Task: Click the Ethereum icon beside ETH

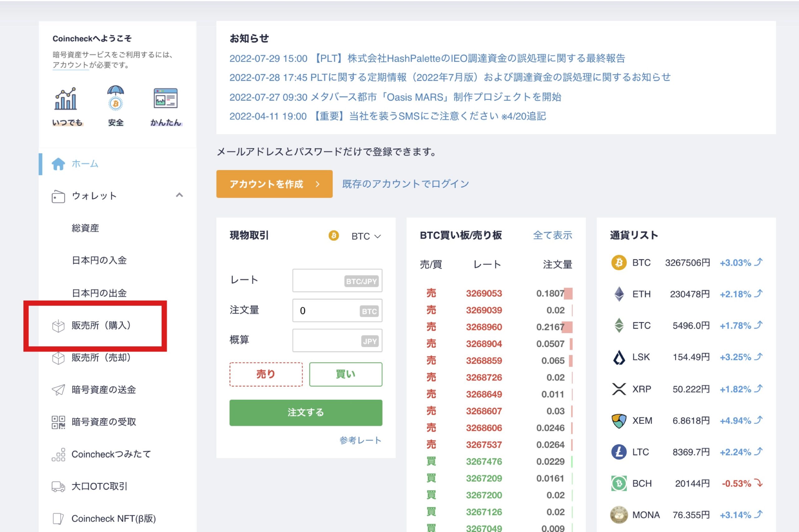Action: point(619,294)
